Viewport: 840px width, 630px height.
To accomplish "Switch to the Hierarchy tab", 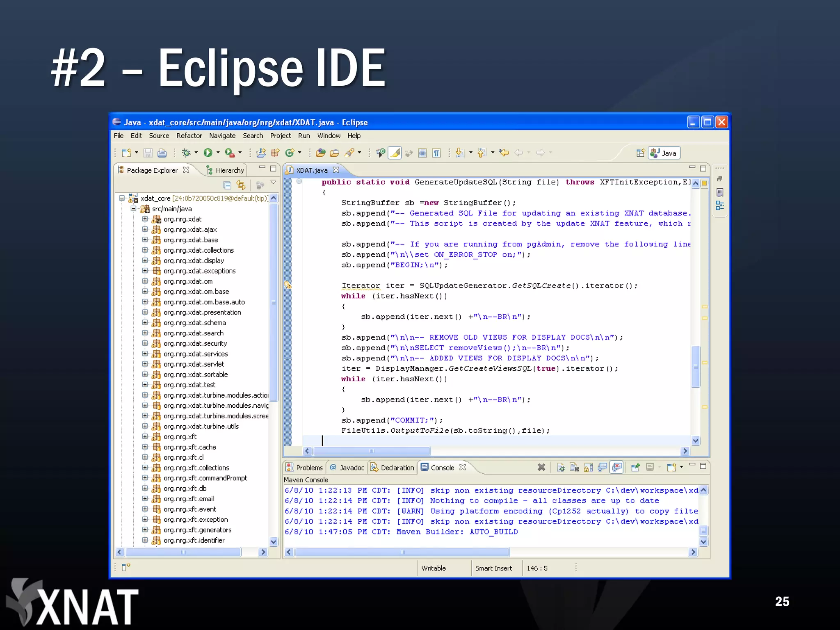I will click(225, 170).
